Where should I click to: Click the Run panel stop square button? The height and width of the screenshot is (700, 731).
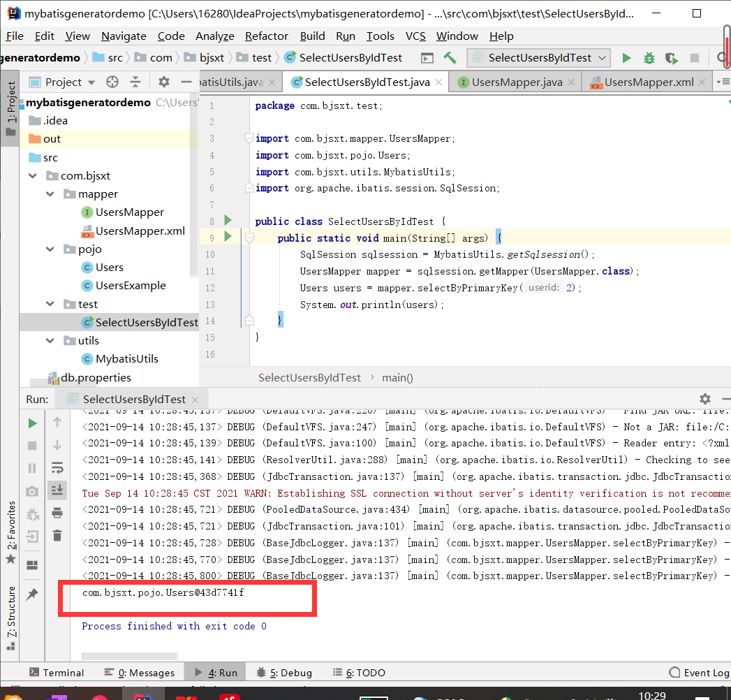tap(32, 446)
